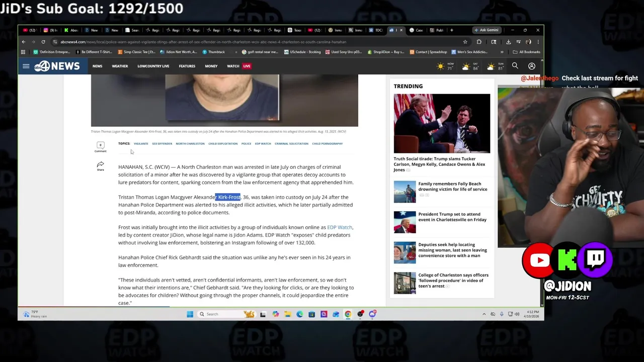Image resolution: width=644 pixels, height=362 pixels.
Task: Click the CHILD PORNOGRAPHY topic tag
Action: pyautogui.click(x=327, y=144)
